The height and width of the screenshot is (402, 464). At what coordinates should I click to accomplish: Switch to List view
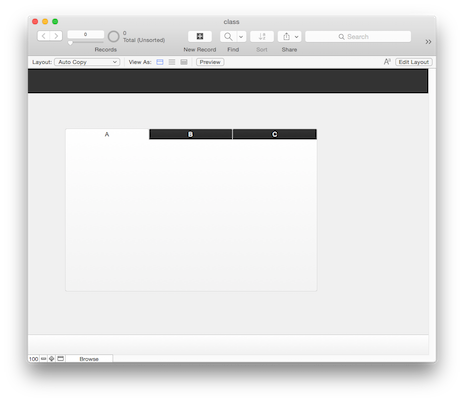(172, 62)
